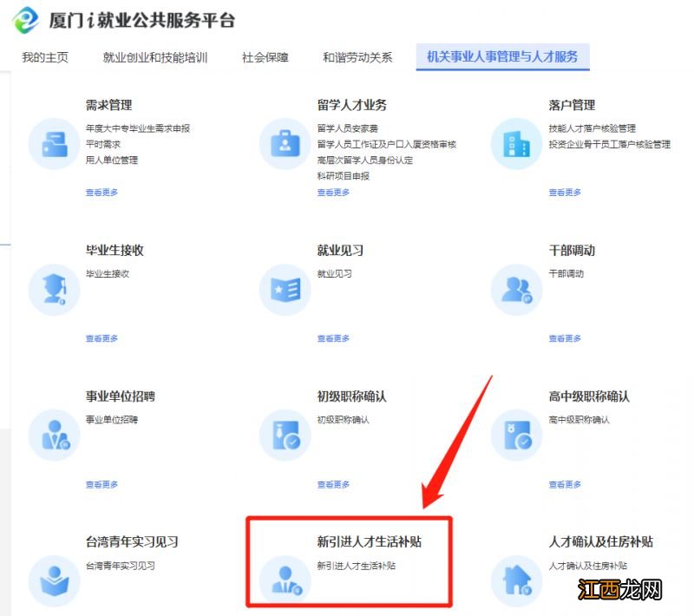Image resolution: width=694 pixels, height=616 pixels.
Task: Click the highlighted 新引进人才生活补贴 icon
Action: tap(285, 581)
